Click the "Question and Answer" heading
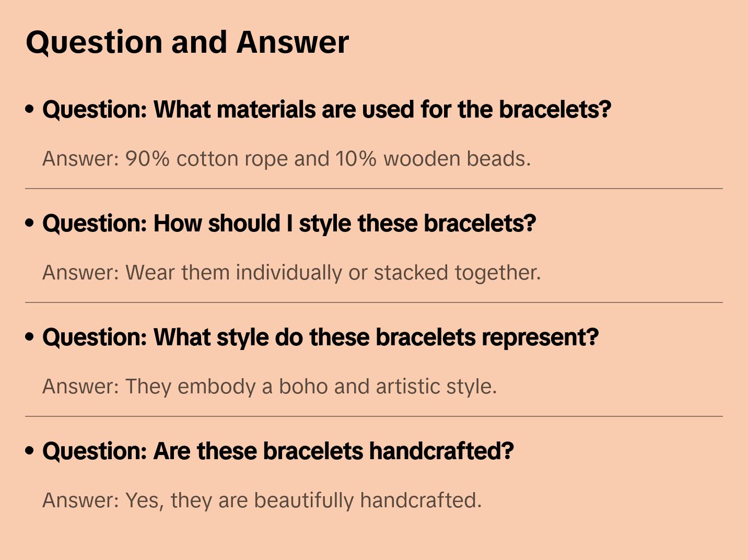748x560 pixels. [187, 42]
